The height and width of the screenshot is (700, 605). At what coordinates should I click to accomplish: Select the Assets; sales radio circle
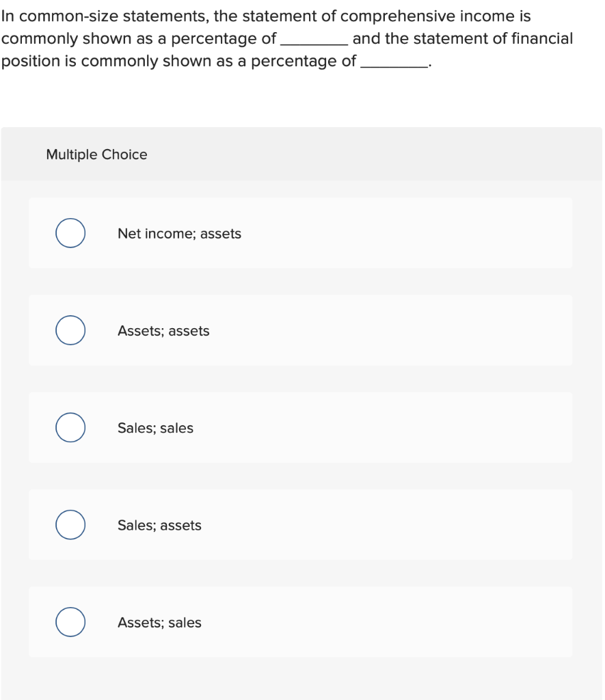[x=70, y=622]
